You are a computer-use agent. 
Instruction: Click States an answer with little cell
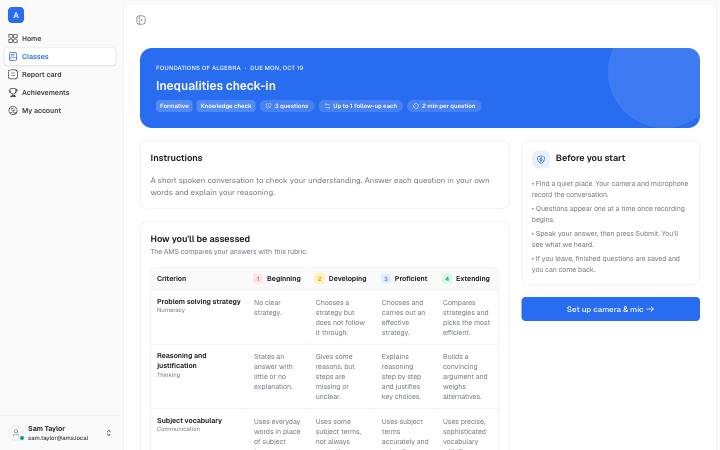[x=273, y=371]
